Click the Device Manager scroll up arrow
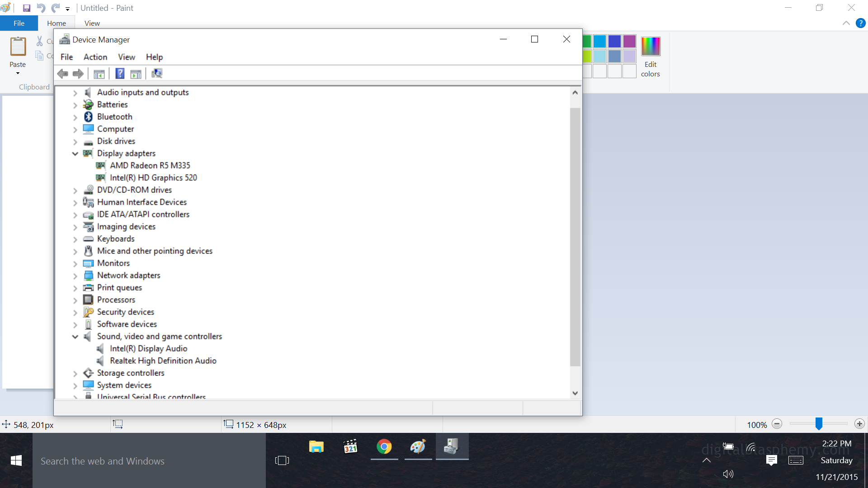The image size is (868, 488). click(x=575, y=93)
